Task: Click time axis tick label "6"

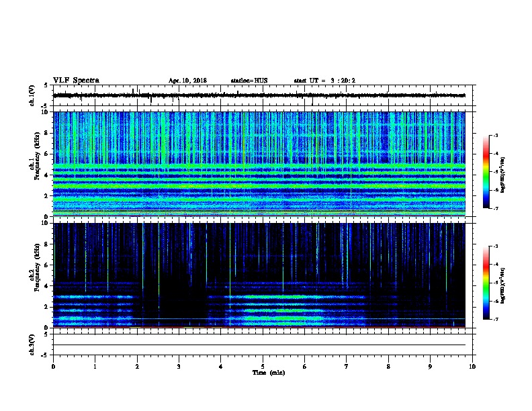Action: pyautogui.click(x=305, y=367)
